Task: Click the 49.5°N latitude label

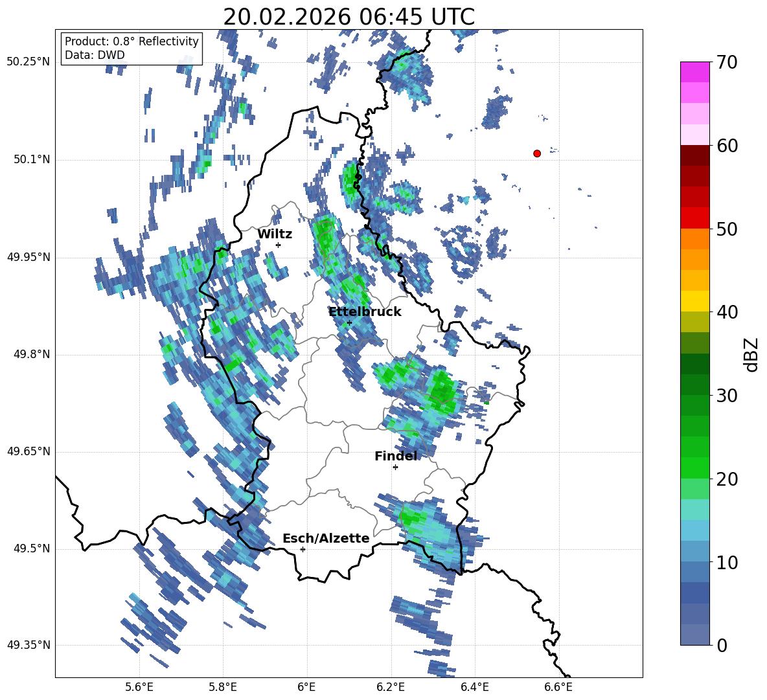Action: [x=32, y=548]
